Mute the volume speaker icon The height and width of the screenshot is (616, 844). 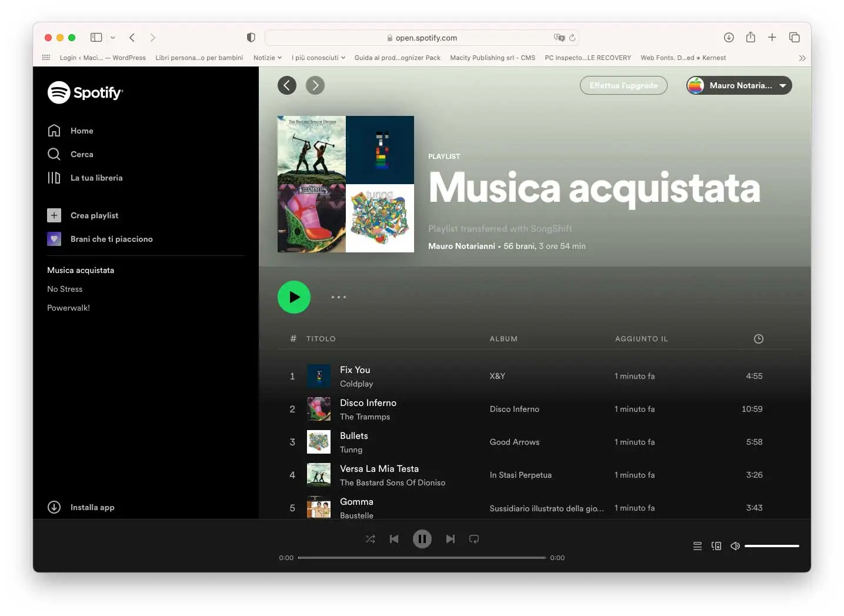pos(735,546)
